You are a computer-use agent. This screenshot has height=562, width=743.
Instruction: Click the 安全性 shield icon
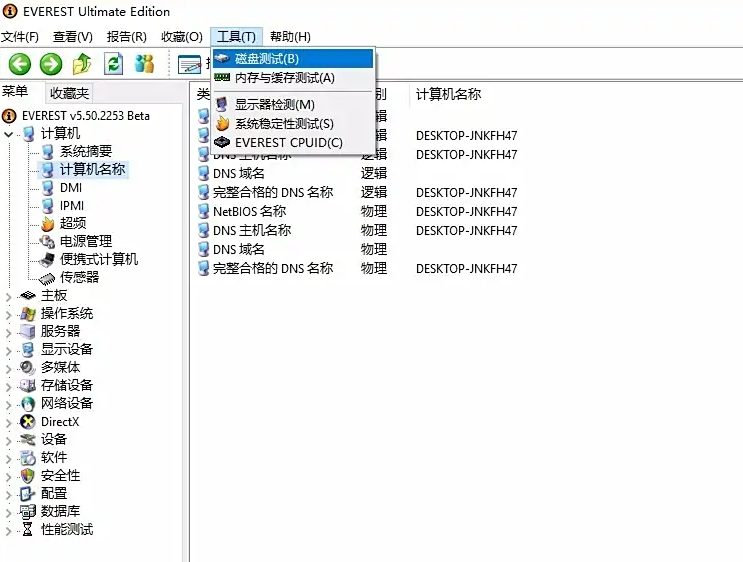pyautogui.click(x=28, y=476)
